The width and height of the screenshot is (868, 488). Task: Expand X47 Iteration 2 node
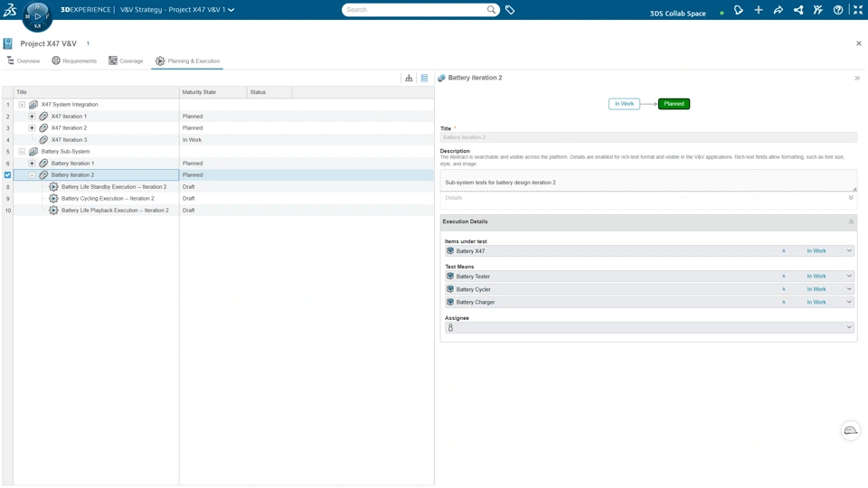(32, 127)
